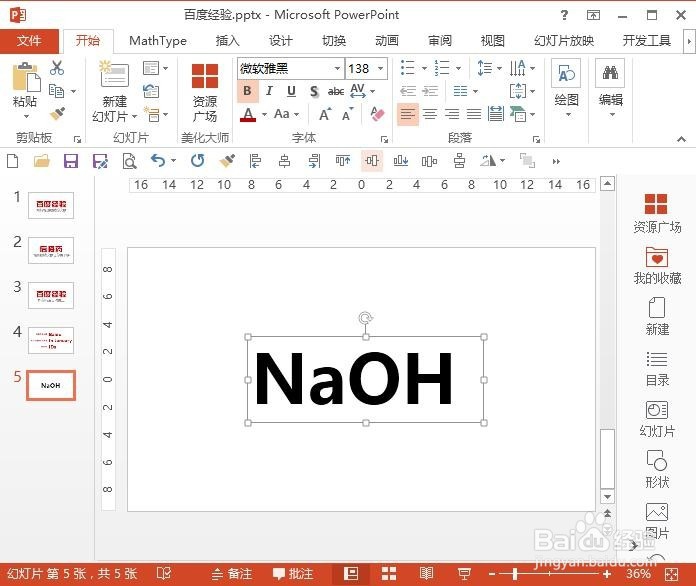Open the 资源广场 icon in ribbon
The height and width of the screenshot is (586, 696).
(205, 76)
